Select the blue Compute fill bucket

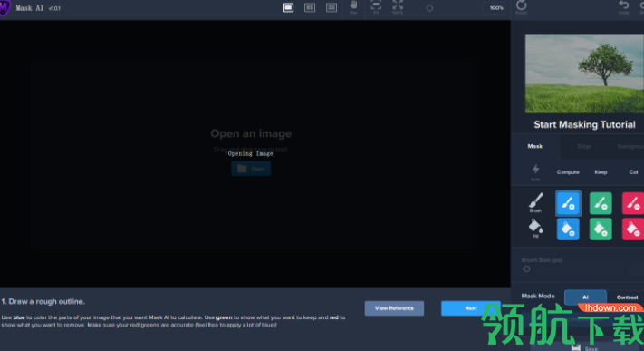(568, 229)
